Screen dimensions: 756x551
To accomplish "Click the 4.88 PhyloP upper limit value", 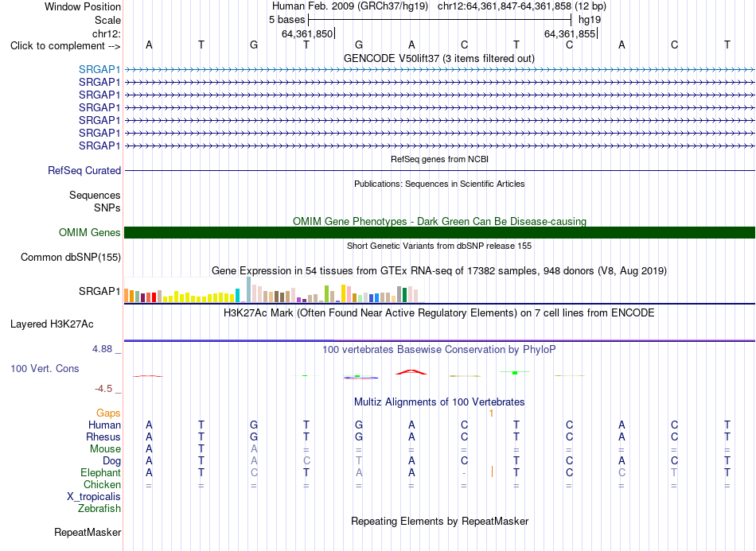I will click(102, 349).
